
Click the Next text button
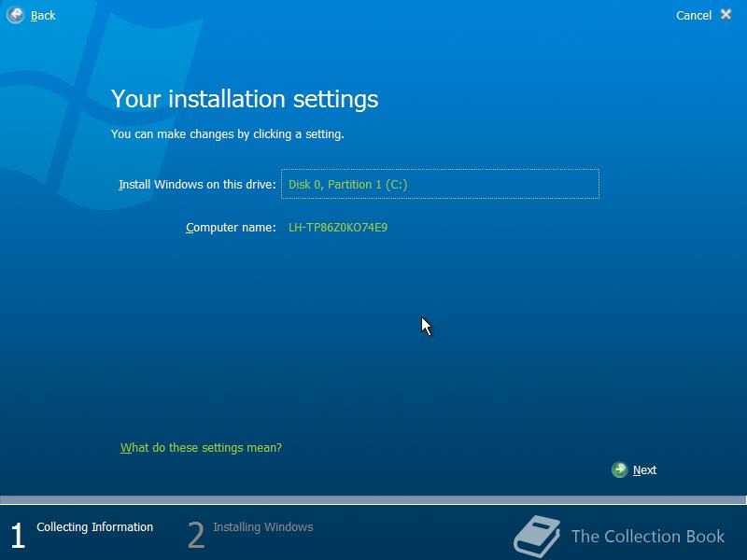pyautogui.click(x=644, y=470)
